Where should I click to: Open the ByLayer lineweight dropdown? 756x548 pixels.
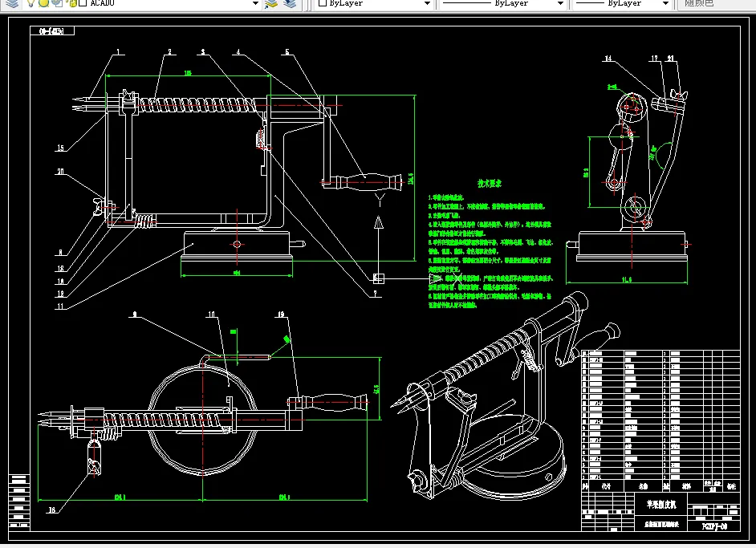pyautogui.click(x=666, y=3)
